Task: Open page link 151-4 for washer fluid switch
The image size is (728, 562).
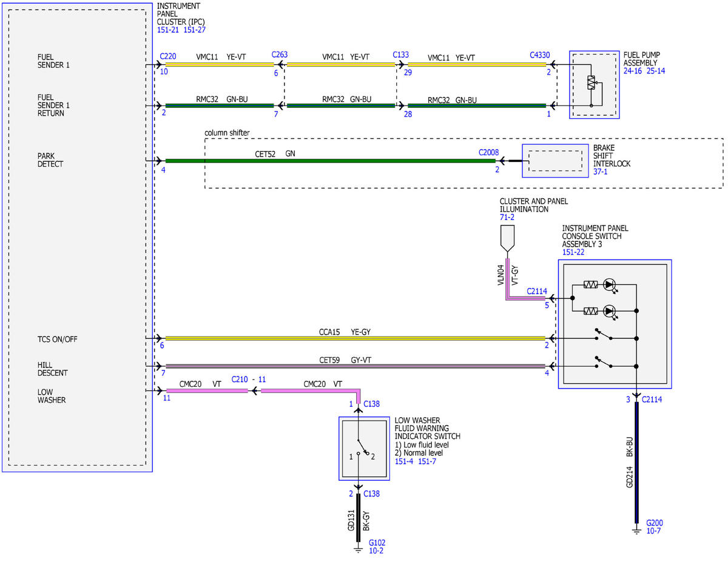Action: (x=403, y=461)
